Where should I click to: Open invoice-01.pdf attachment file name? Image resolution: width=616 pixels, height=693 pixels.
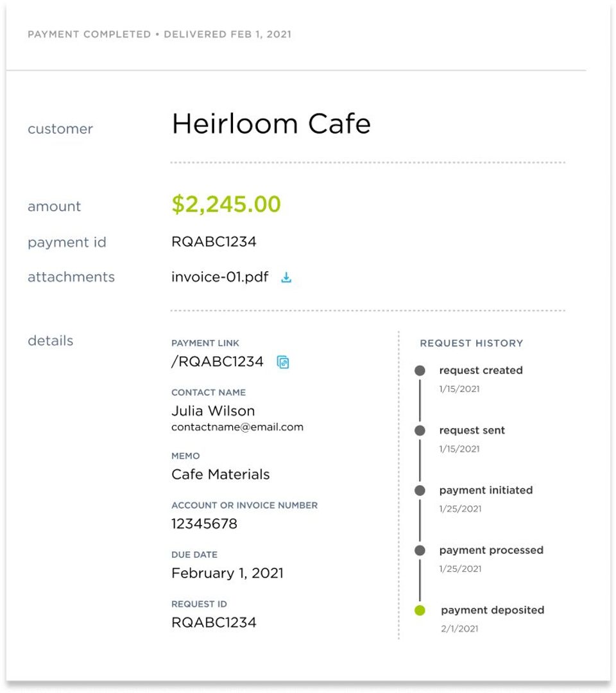(x=219, y=277)
